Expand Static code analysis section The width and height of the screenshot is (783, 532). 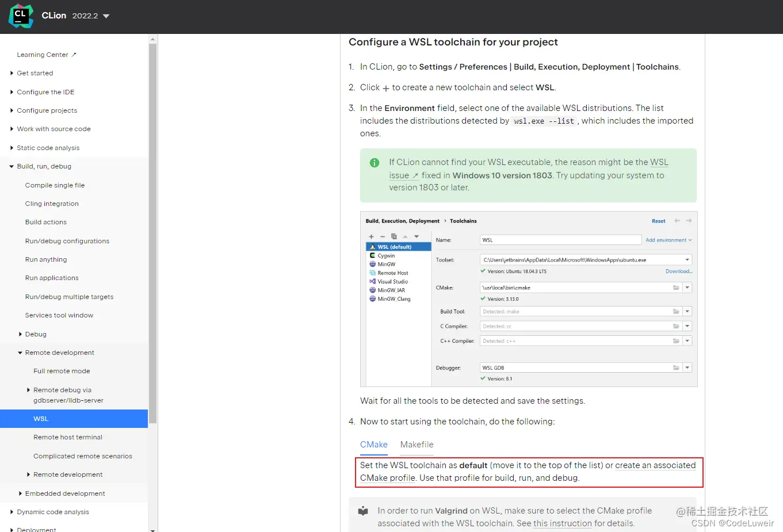(12, 148)
